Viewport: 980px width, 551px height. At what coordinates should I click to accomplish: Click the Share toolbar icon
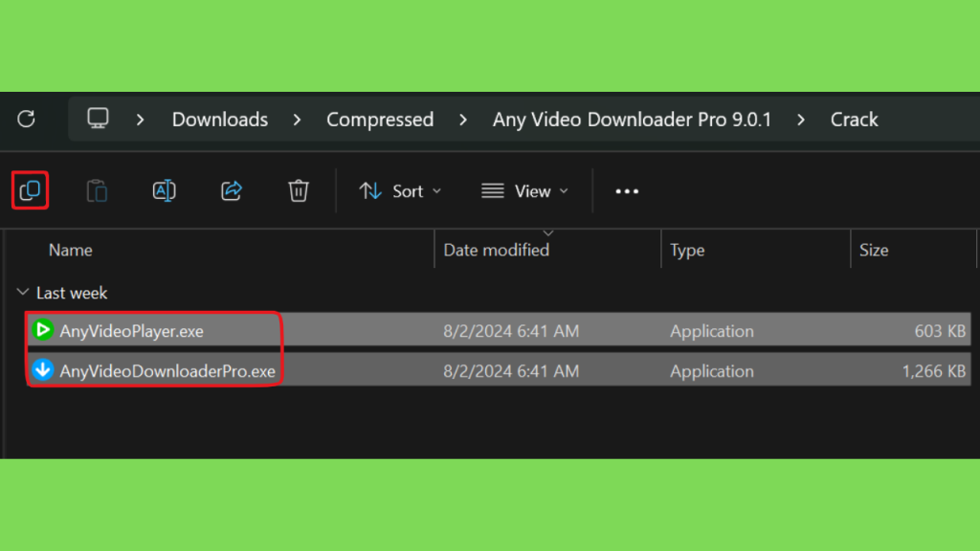click(x=232, y=190)
